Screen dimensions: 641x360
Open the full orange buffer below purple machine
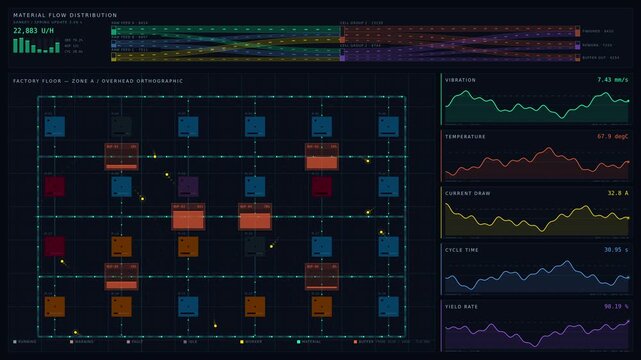coord(188,217)
